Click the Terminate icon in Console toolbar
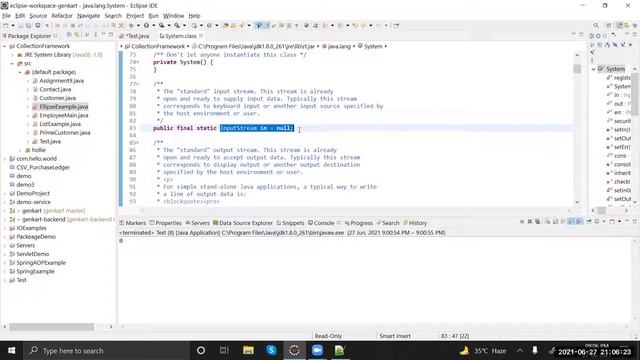Image resolution: width=640 pixels, height=360 pixels. [522, 222]
